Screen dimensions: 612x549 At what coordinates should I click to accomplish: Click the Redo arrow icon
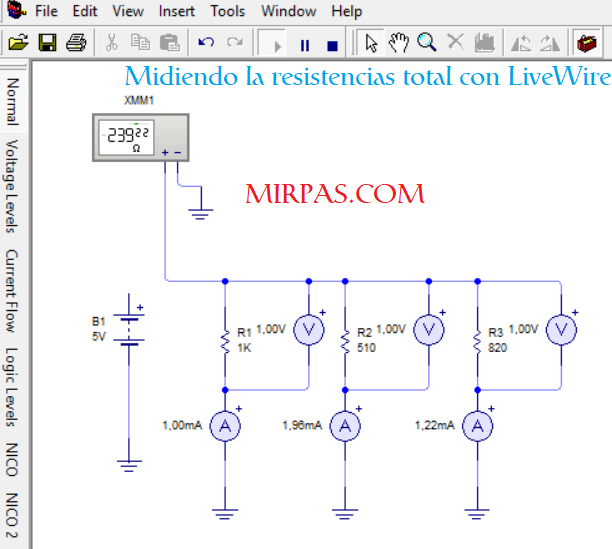[235, 42]
